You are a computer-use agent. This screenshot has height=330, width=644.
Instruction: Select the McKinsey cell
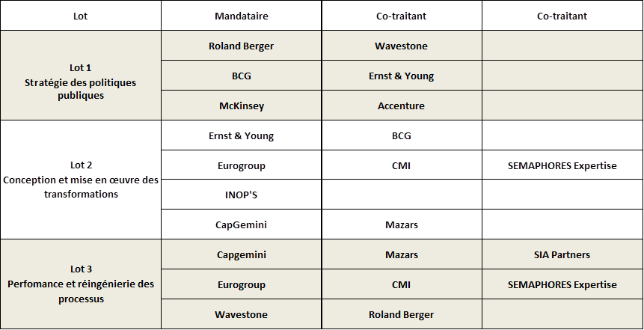point(241,106)
